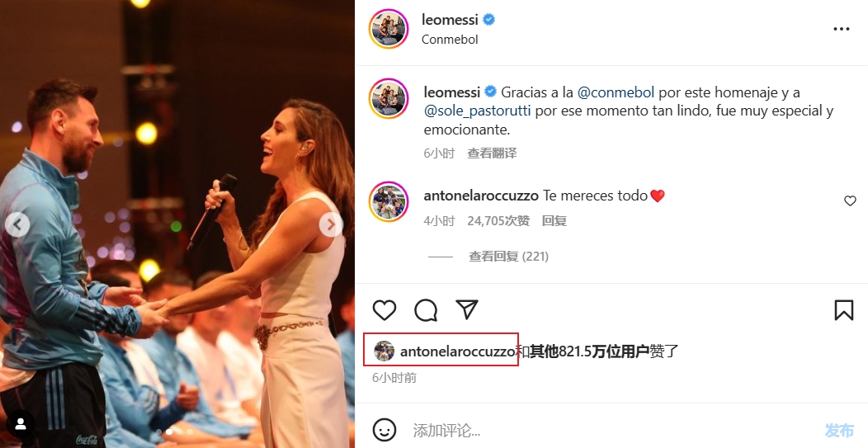Like the post with the heart icon
The image size is (868, 448).
tap(384, 310)
